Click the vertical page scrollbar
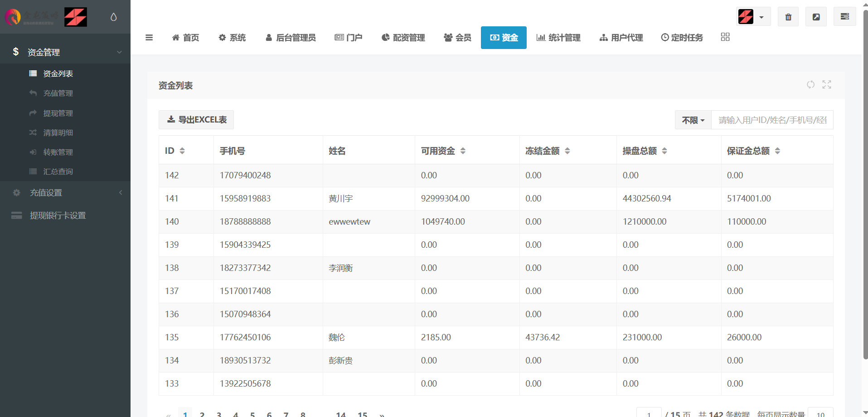 865,182
